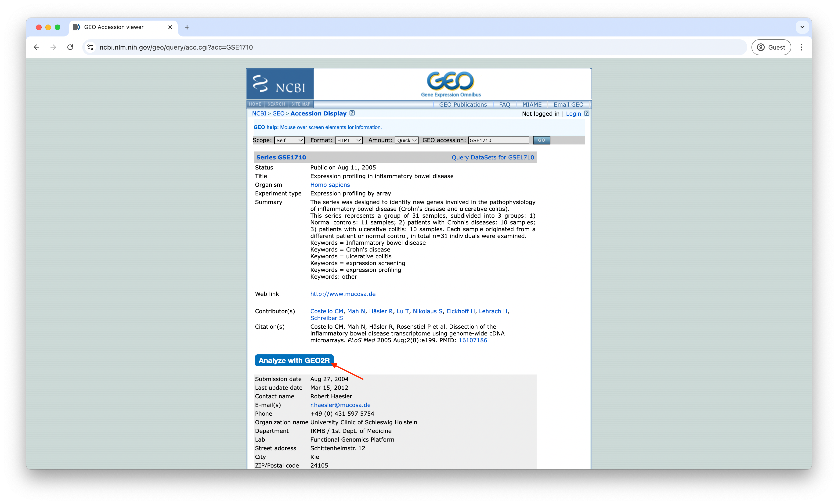The width and height of the screenshot is (838, 504).
Task: Open contributor Costello CM link
Action: [326, 311]
